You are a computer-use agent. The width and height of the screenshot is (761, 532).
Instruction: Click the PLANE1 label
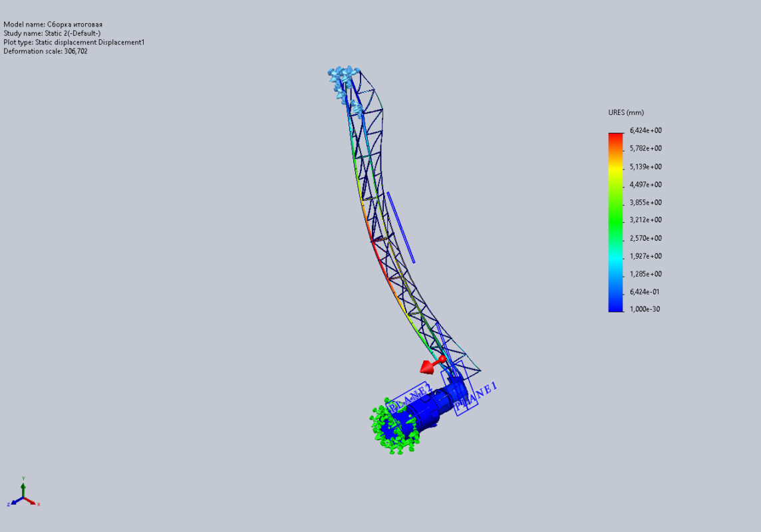pyautogui.click(x=477, y=394)
